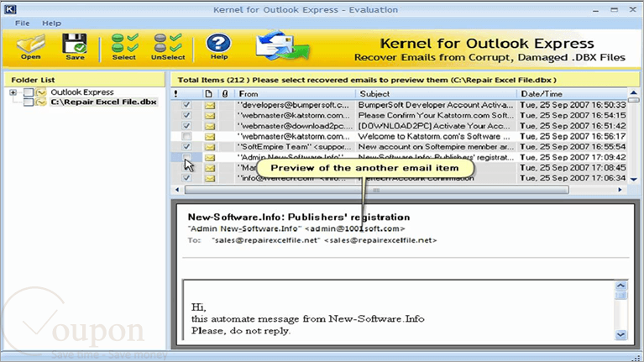The height and width of the screenshot is (362, 644).
Task: Minimize the Kernel for Outlook Express window
Action: [x=595, y=9]
